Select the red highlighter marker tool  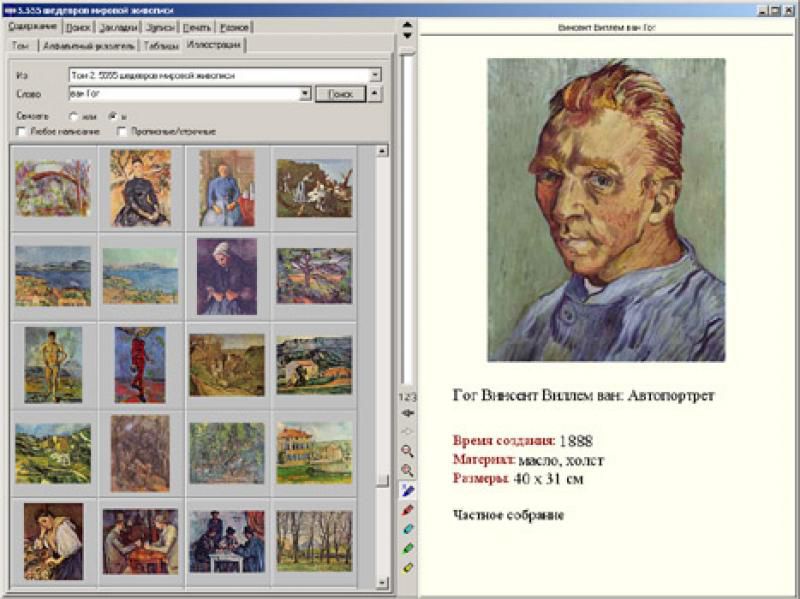[x=407, y=509]
